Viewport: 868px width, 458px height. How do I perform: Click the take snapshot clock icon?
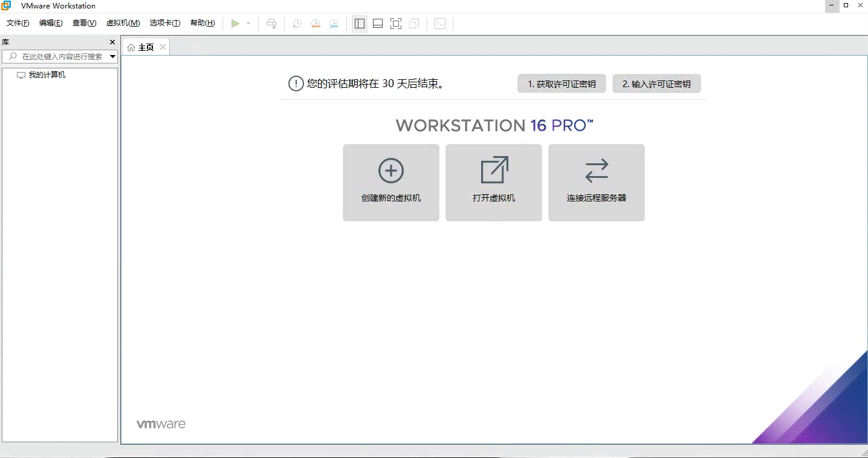297,24
